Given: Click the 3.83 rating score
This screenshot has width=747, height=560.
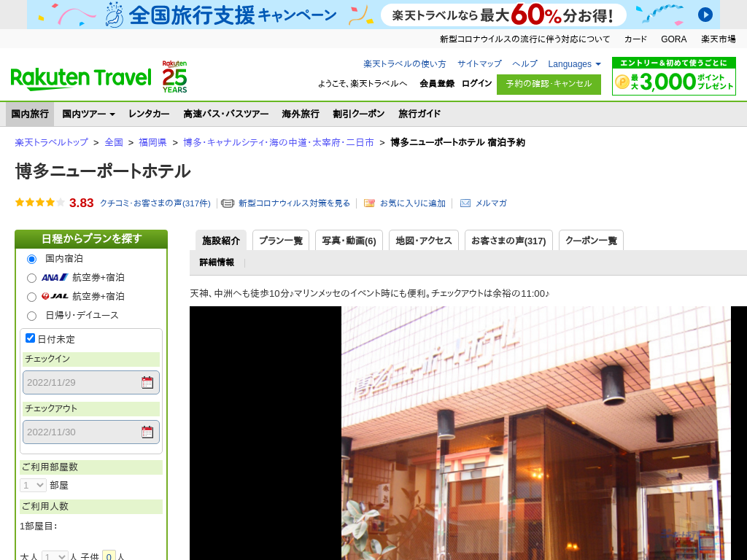Looking at the screenshot, I should [x=82, y=203].
